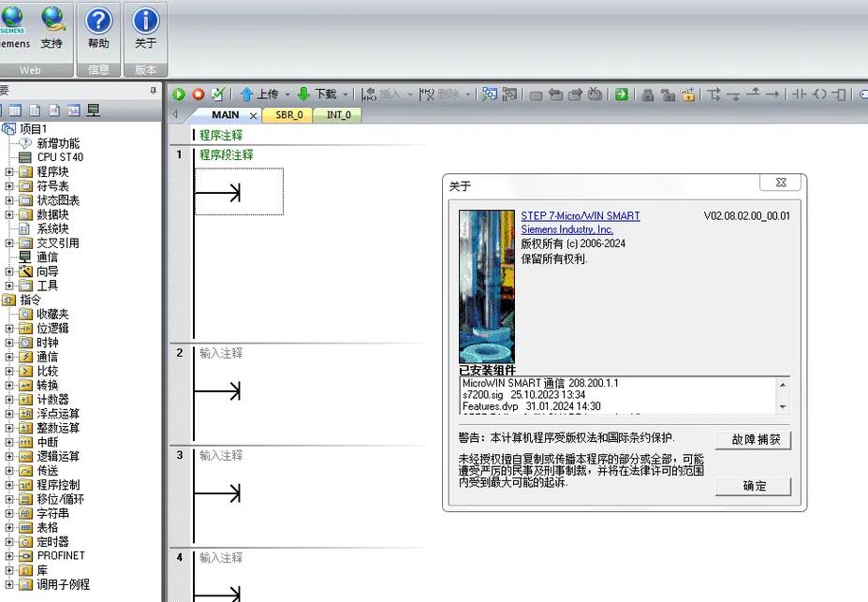Image resolution: width=868 pixels, height=602 pixels.
Task: Click the red STOP button in the toolbar
Action: (x=198, y=94)
